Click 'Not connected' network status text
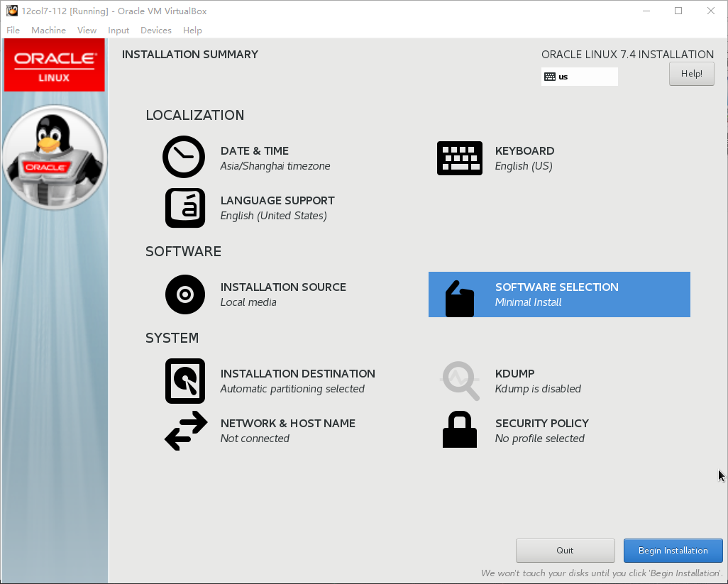The height and width of the screenshot is (584, 728). click(255, 439)
